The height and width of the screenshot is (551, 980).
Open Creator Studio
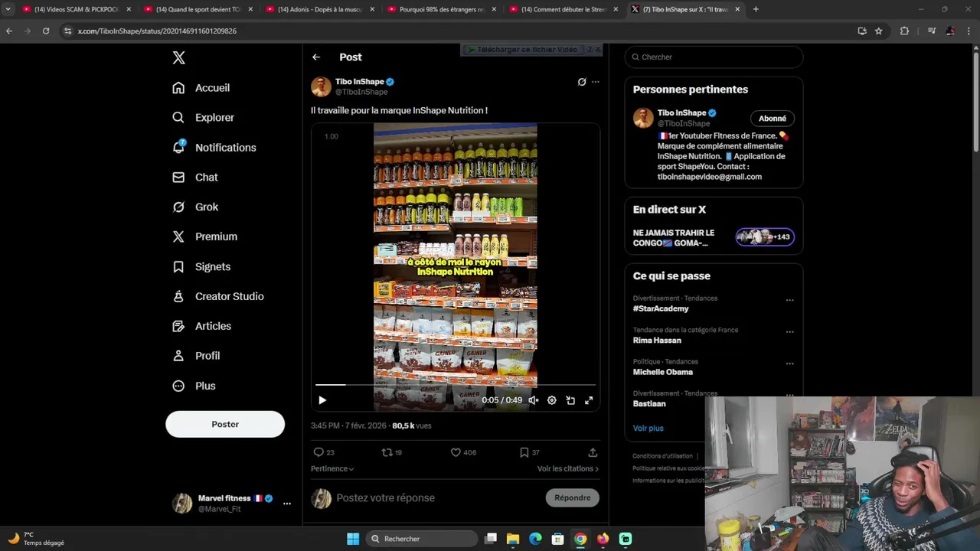(218, 297)
